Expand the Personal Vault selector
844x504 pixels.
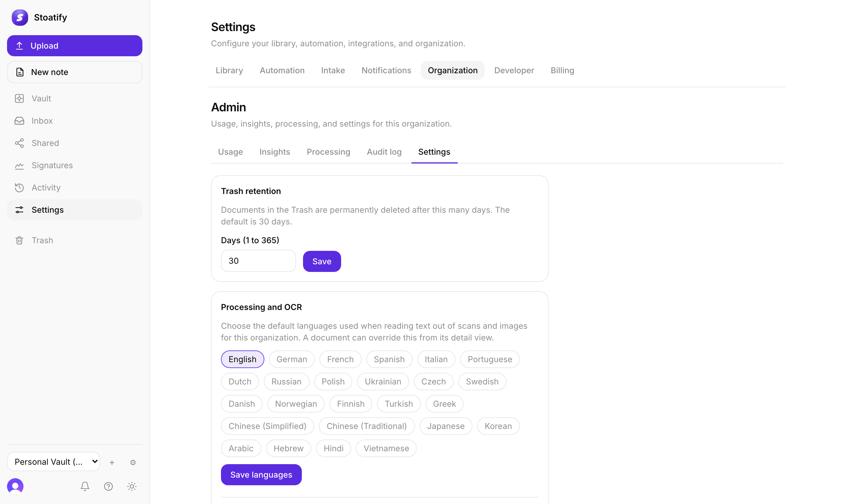[54, 462]
